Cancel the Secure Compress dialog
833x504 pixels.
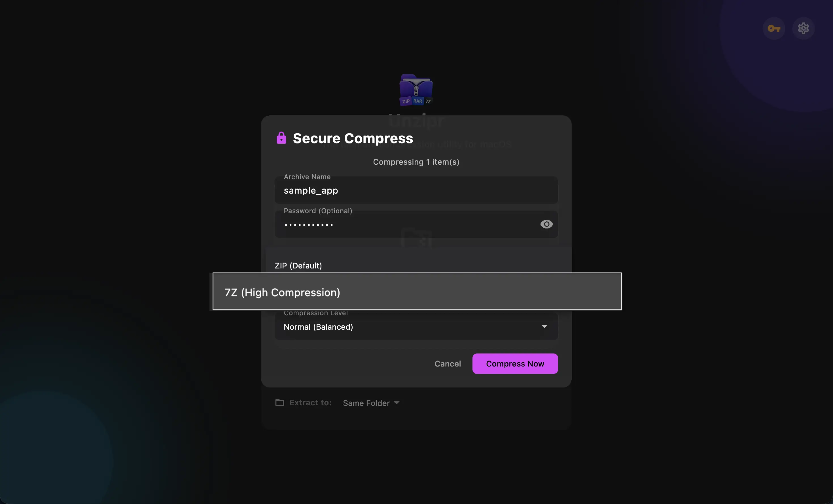coord(448,364)
